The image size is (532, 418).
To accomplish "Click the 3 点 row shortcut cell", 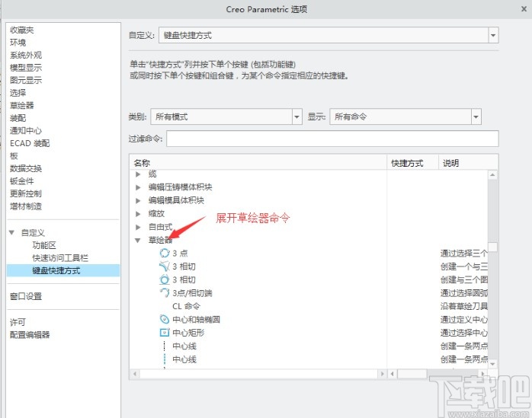I will coord(413,253).
